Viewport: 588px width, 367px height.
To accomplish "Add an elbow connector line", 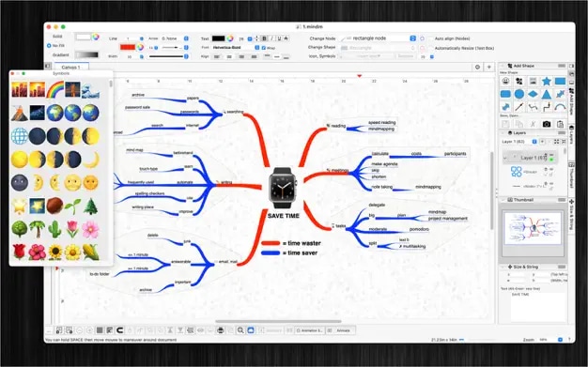I will click(547, 107).
